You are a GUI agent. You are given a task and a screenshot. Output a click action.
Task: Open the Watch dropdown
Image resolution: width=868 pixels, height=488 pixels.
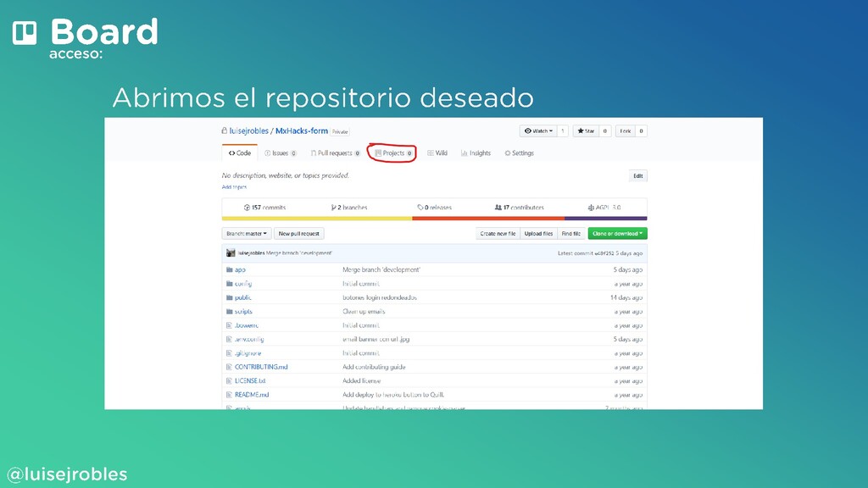538,131
